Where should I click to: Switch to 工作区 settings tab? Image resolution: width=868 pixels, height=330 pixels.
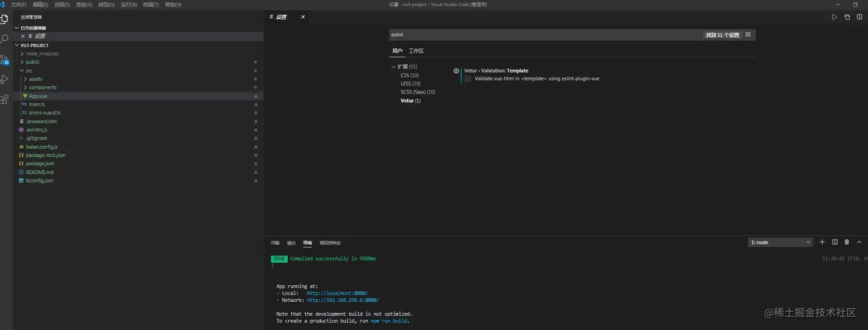click(416, 51)
